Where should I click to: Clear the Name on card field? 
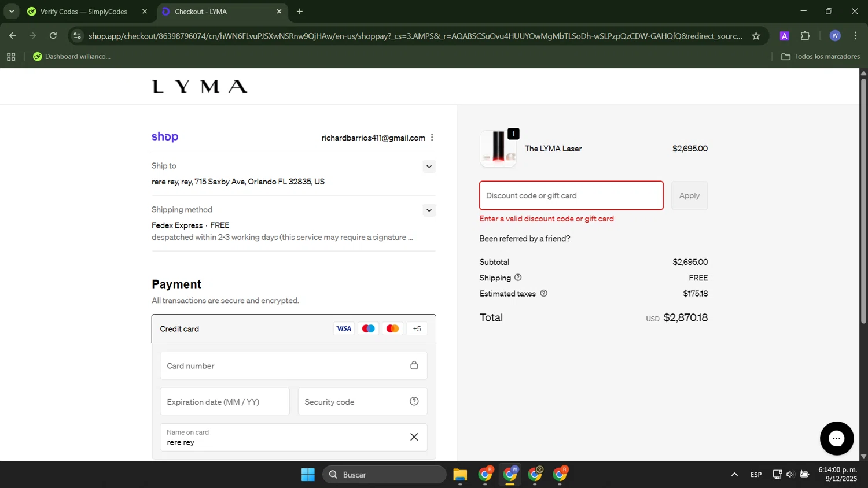pos(414,437)
